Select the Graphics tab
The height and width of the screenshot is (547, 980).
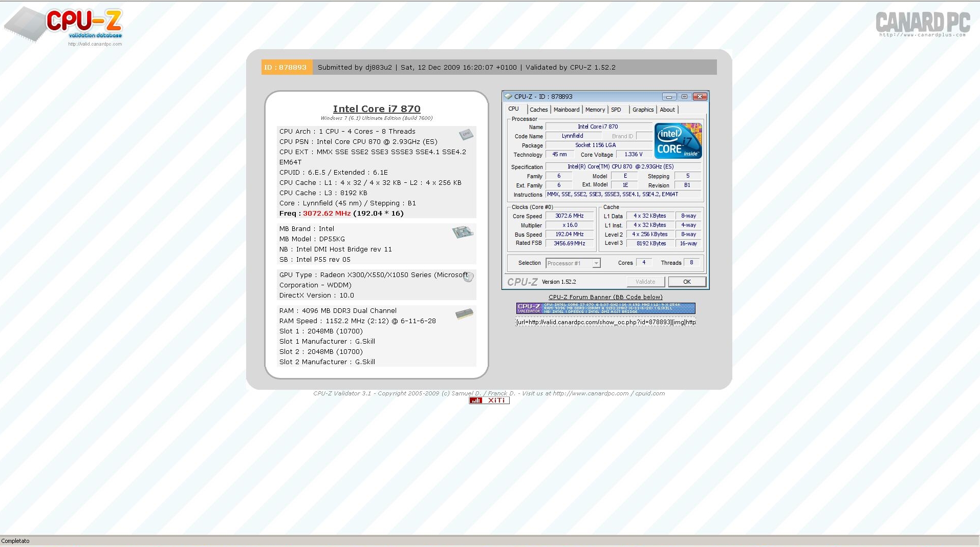643,110
